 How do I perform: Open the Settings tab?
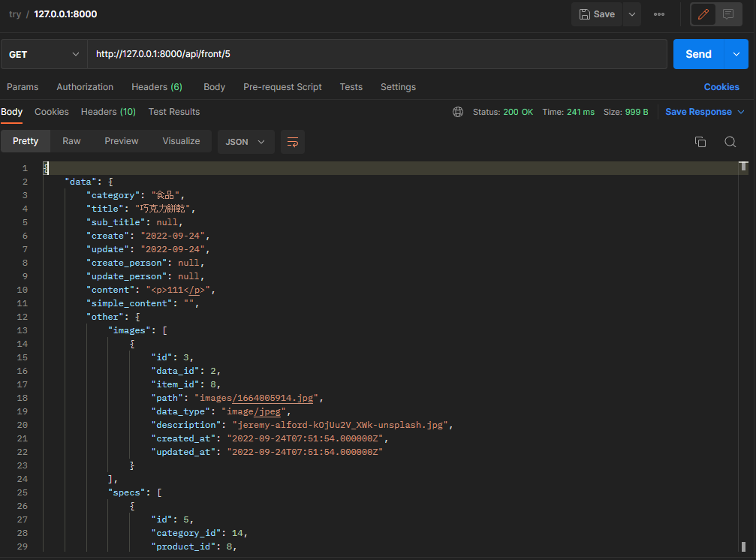tap(398, 87)
